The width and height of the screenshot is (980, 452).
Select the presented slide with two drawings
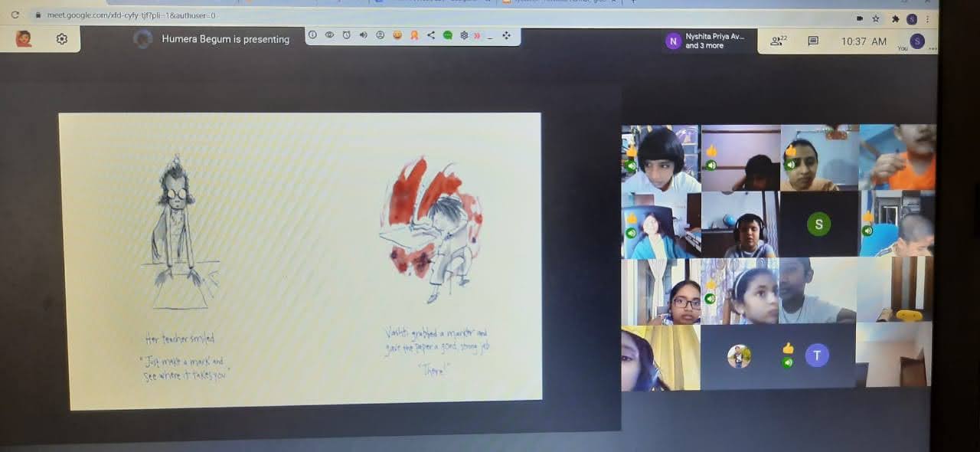(x=300, y=260)
